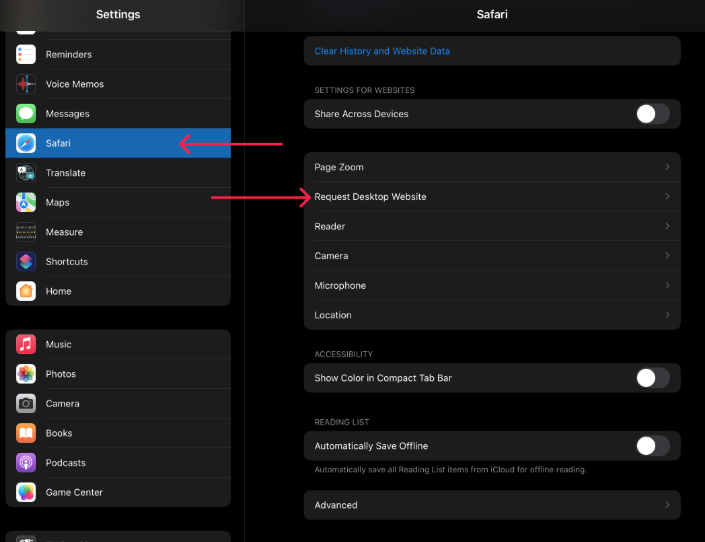The image size is (705, 542).
Task: Tap the Reminders app icon in sidebar
Action: [x=26, y=55]
